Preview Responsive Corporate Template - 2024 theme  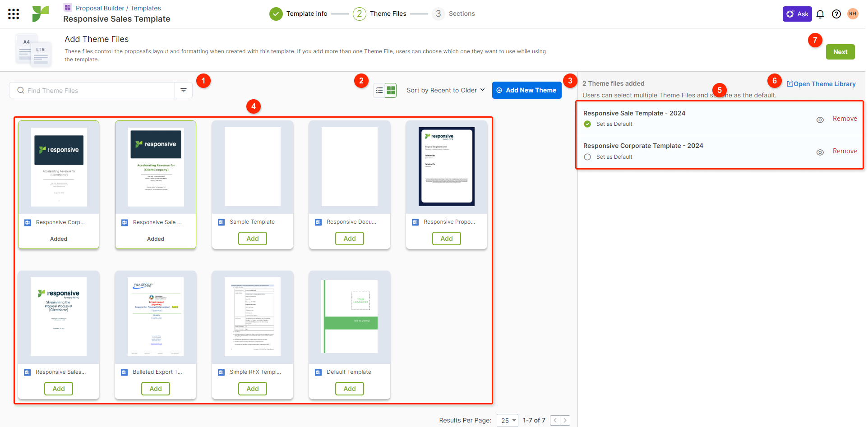click(x=820, y=152)
